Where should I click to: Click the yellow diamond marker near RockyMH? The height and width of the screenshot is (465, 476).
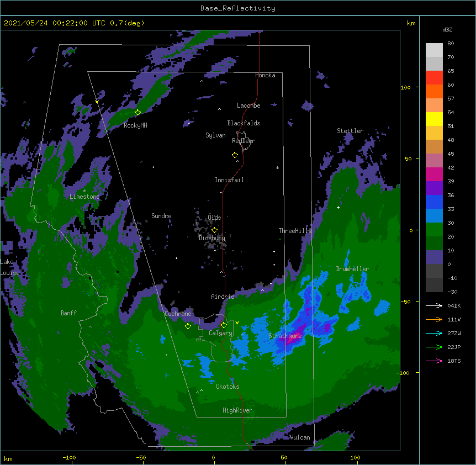pos(138,113)
